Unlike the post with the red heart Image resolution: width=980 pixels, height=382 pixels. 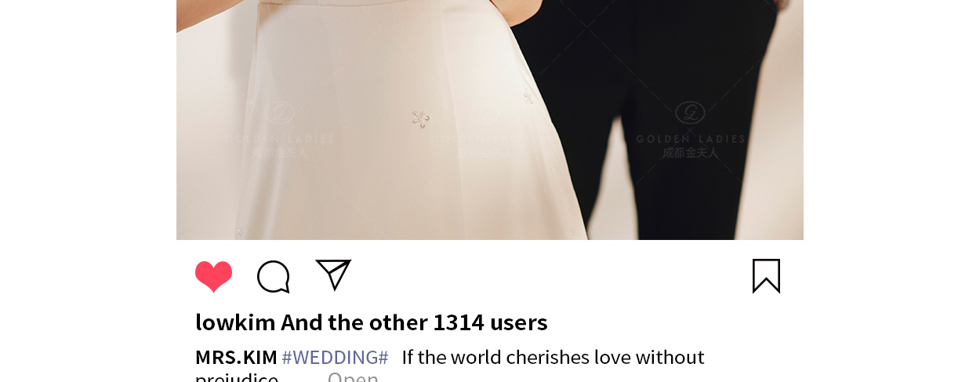coord(213,277)
